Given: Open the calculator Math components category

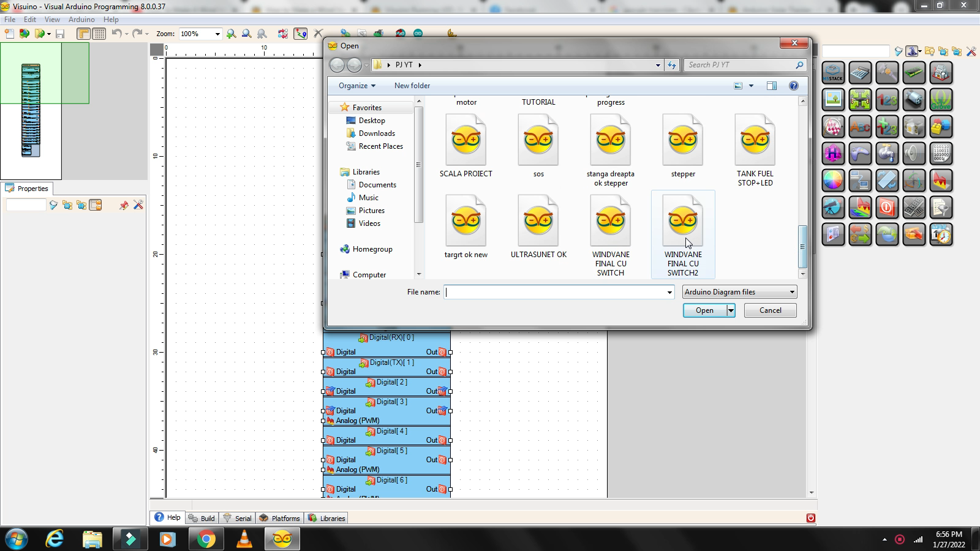Looking at the screenshot, I should pyautogui.click(x=860, y=73).
